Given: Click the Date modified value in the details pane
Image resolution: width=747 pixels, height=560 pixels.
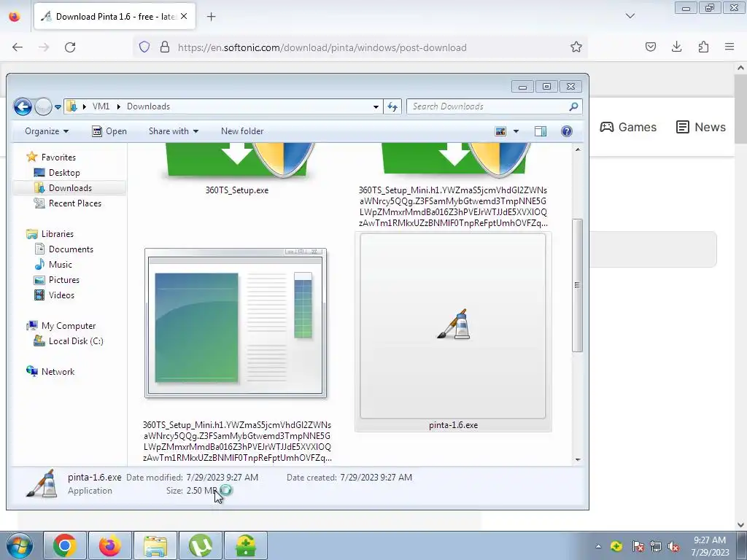Looking at the screenshot, I should [222, 478].
